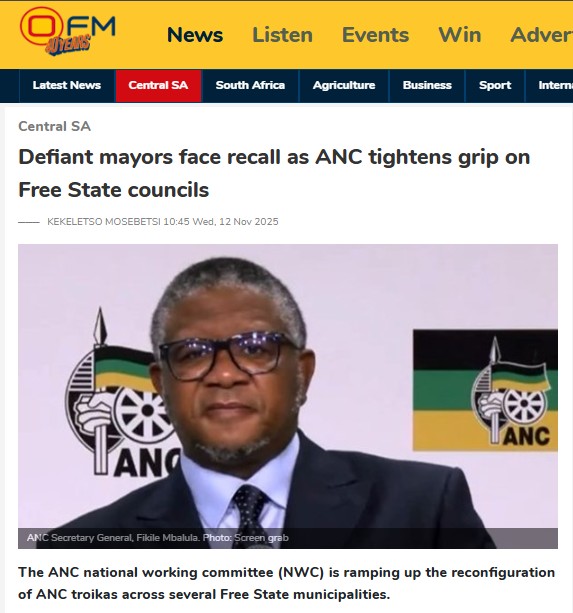Click author name Kekeletso Mosebetsi
The width and height of the screenshot is (573, 613).
(x=104, y=222)
